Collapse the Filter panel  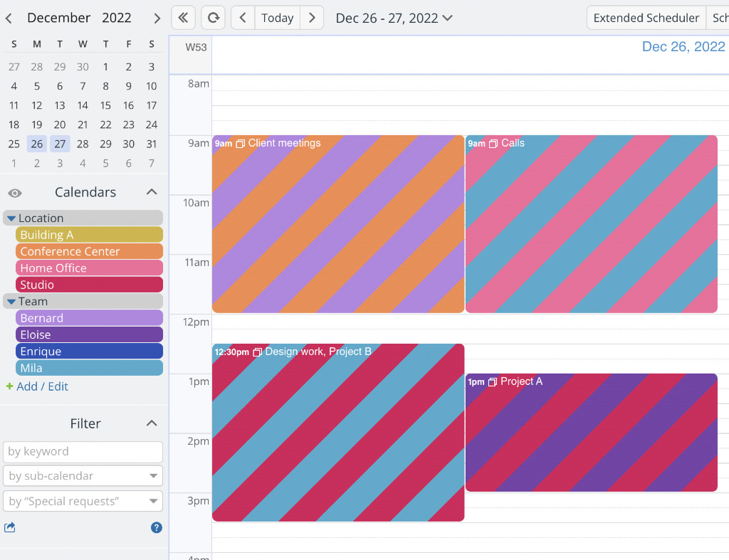152,423
